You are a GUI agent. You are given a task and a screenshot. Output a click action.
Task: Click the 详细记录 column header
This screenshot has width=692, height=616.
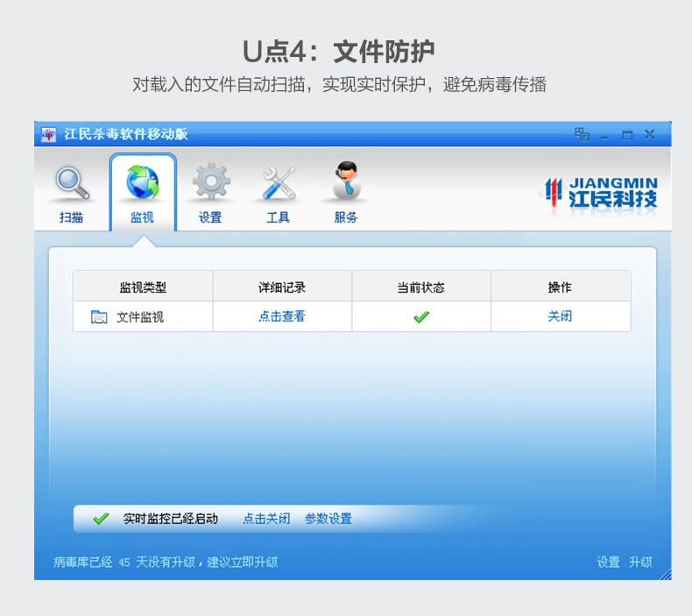pos(282,287)
